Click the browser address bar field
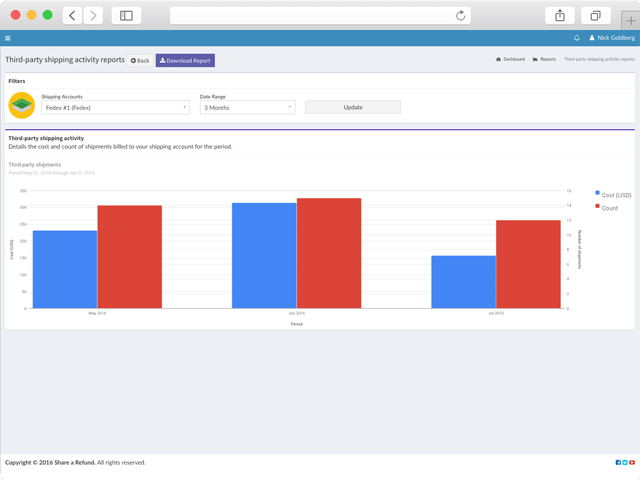 [x=315, y=15]
